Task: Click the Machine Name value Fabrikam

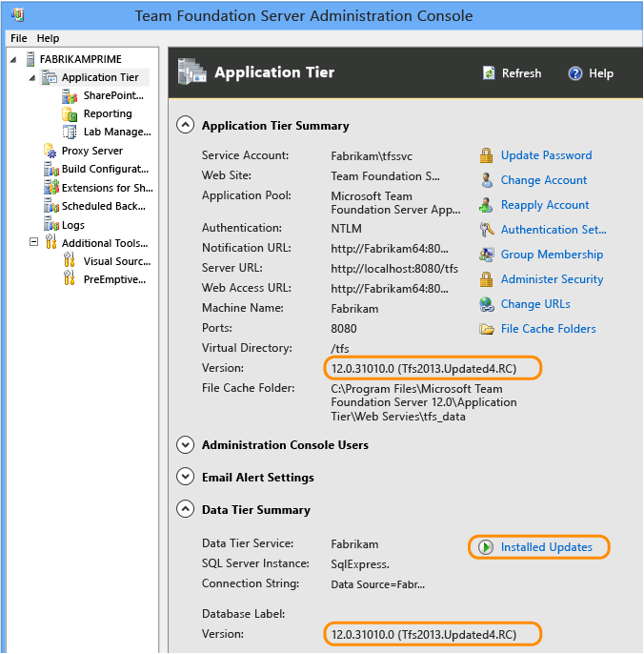Action: click(x=354, y=309)
